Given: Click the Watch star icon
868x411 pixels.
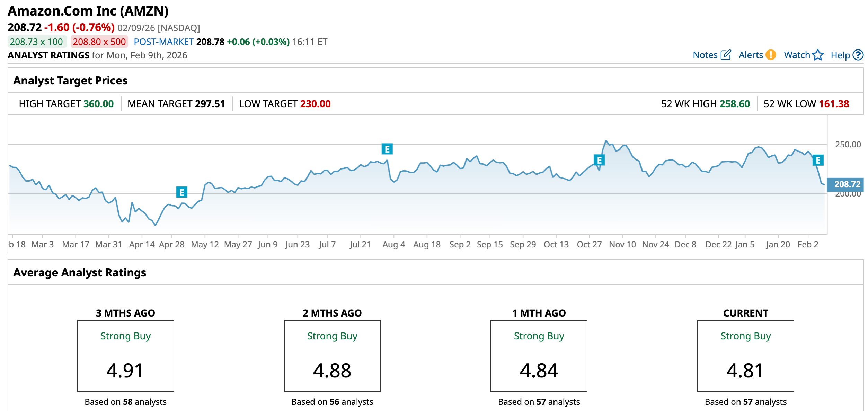Looking at the screenshot, I should tap(818, 55).
